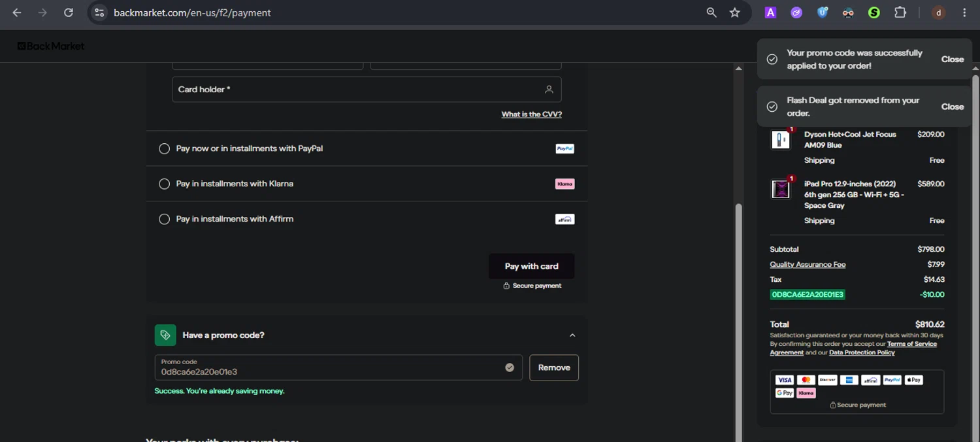The width and height of the screenshot is (980, 442).
Task: Click the iPad Pro product thumbnail
Action: (781, 189)
